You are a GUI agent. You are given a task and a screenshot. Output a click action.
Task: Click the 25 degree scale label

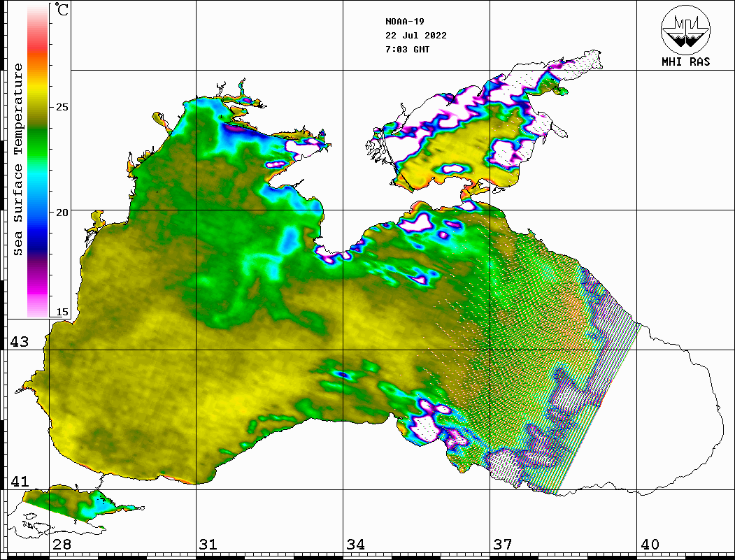(x=62, y=107)
